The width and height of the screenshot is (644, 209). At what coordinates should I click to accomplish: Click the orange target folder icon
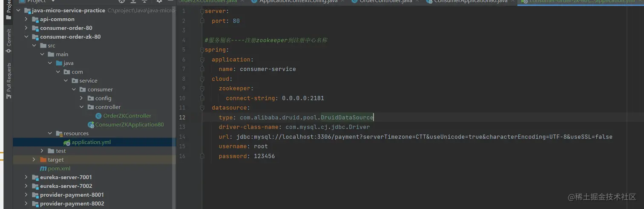[x=43, y=160]
